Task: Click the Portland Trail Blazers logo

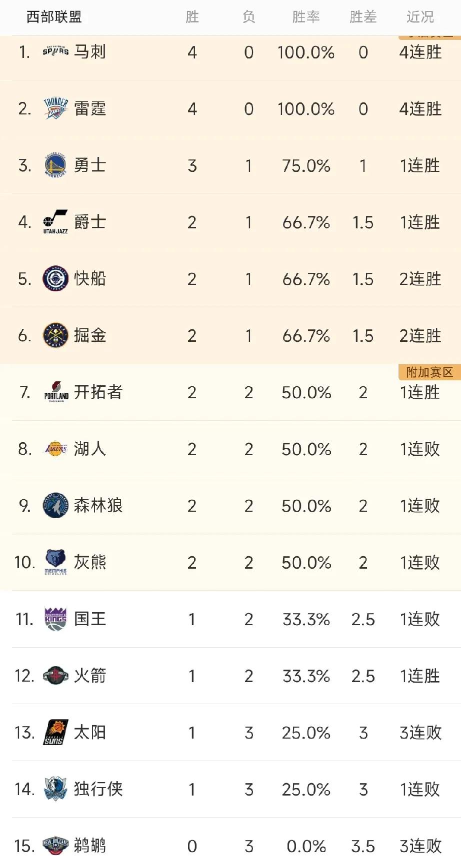Action: [55, 392]
